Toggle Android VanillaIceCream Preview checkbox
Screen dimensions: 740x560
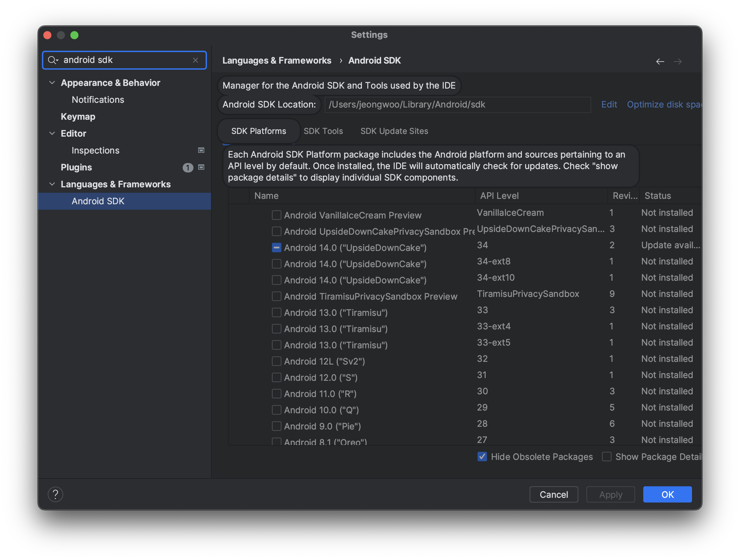pyautogui.click(x=277, y=215)
